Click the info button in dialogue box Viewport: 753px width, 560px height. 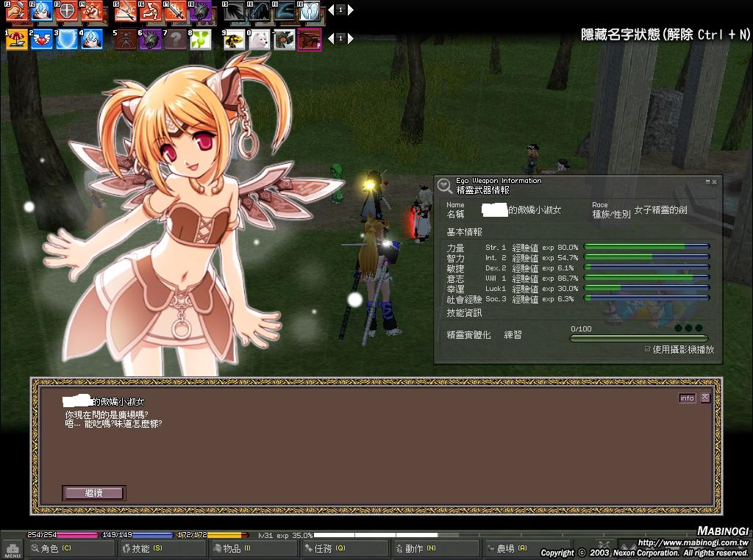click(x=686, y=398)
